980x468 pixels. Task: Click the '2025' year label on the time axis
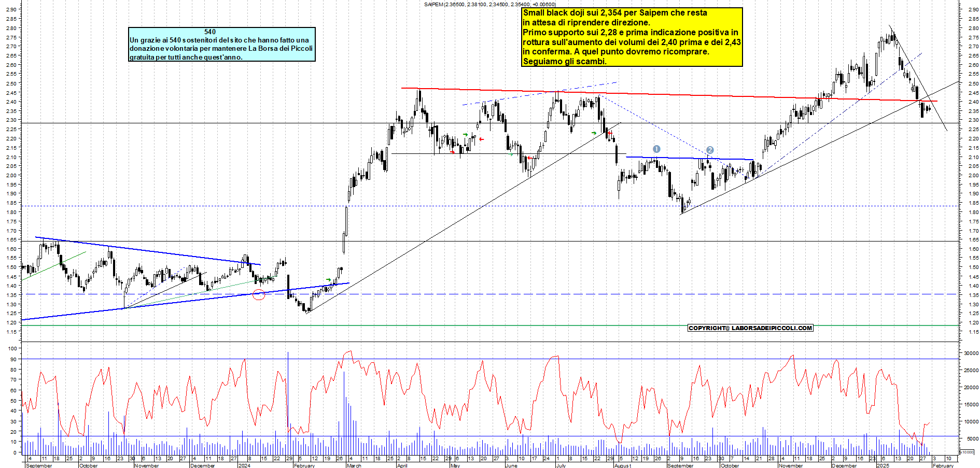(x=883, y=465)
